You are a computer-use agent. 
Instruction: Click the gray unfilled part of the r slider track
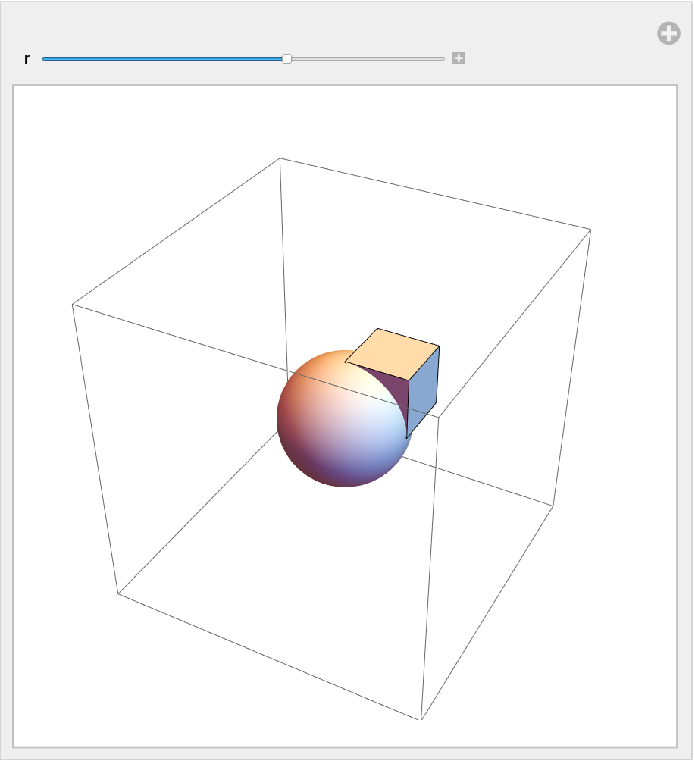370,59
